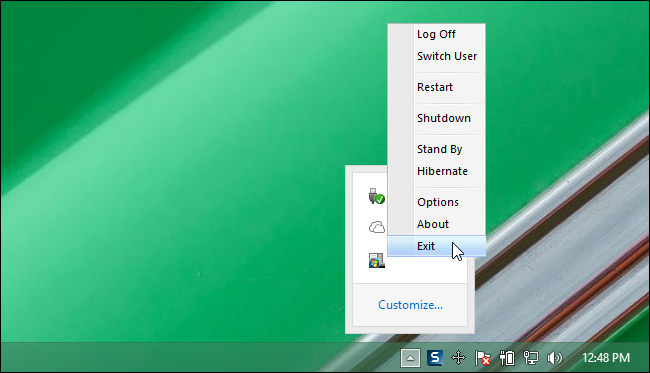Choose Restart from the menu
Viewport: 650px width, 373px height.
436,87
